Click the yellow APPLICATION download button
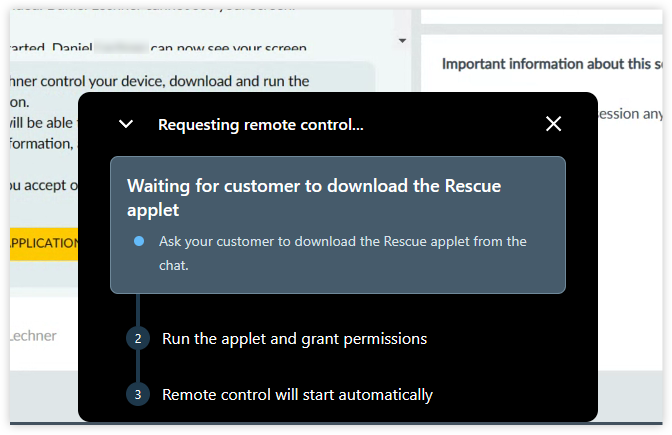 (44, 243)
